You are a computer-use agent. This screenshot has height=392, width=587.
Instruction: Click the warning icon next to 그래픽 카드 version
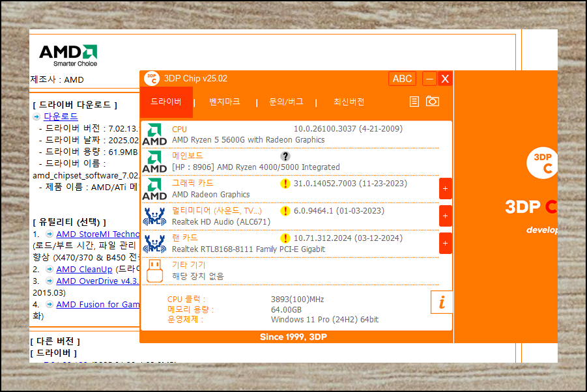click(285, 184)
